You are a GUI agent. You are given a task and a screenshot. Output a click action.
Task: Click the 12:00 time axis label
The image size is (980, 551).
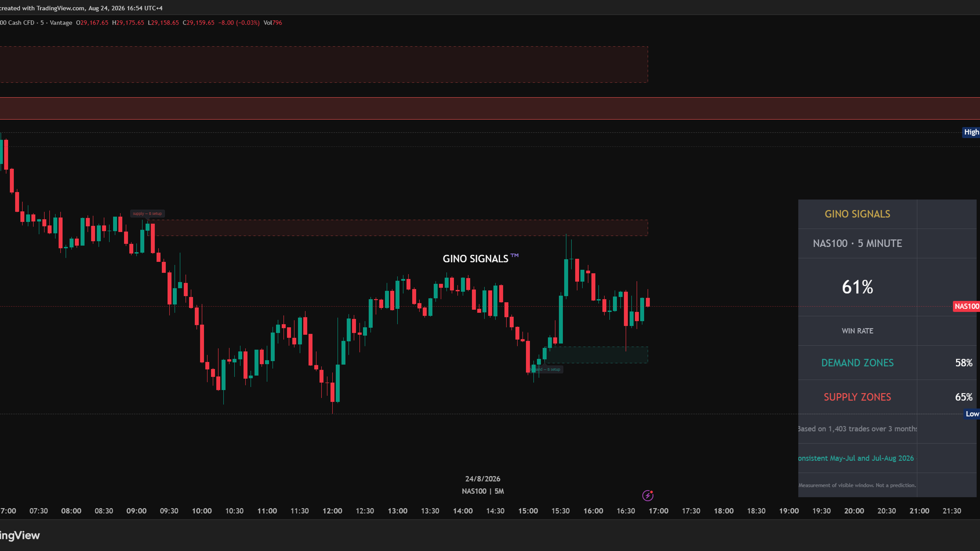332,511
